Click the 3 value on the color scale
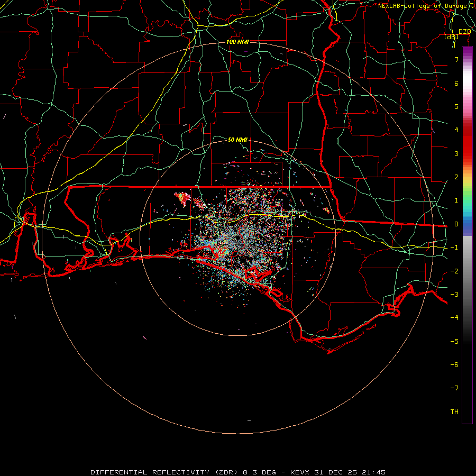 [x=456, y=153]
